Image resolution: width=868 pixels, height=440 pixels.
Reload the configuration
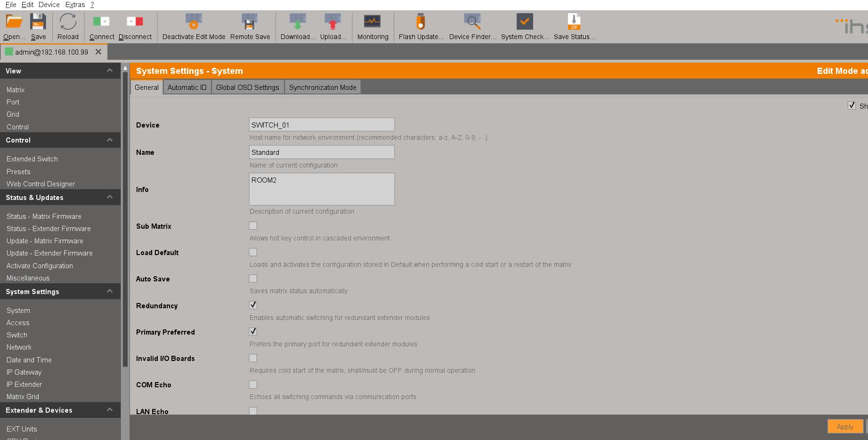click(68, 22)
